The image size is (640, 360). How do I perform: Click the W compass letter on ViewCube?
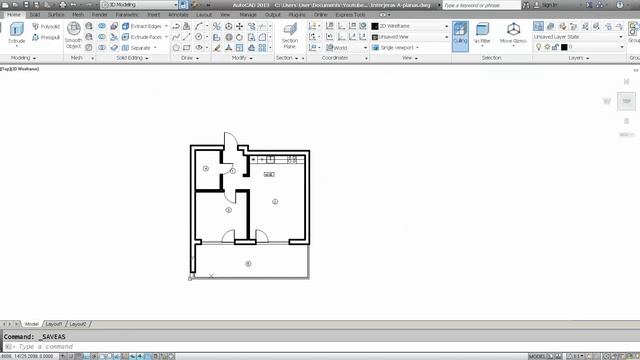(x=607, y=101)
